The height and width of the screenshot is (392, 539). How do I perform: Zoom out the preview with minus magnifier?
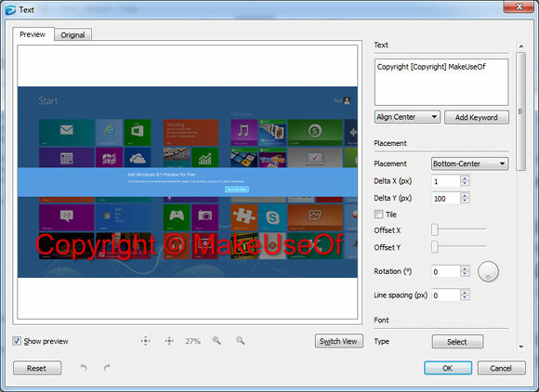tap(241, 341)
